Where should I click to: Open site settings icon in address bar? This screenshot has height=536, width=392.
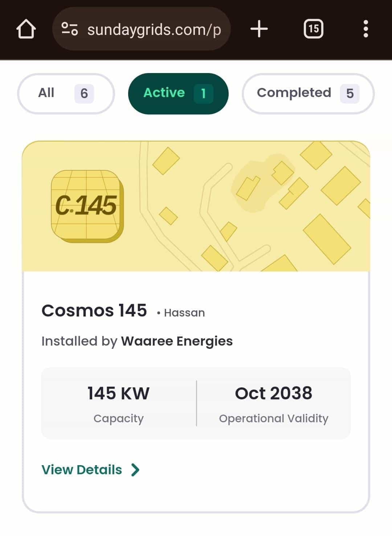[69, 29]
